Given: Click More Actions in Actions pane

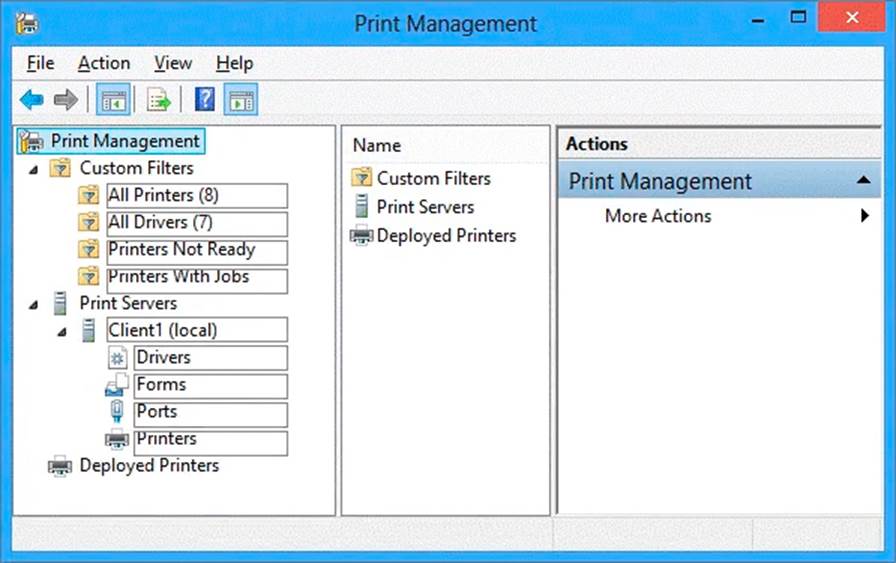Looking at the screenshot, I should click(658, 216).
